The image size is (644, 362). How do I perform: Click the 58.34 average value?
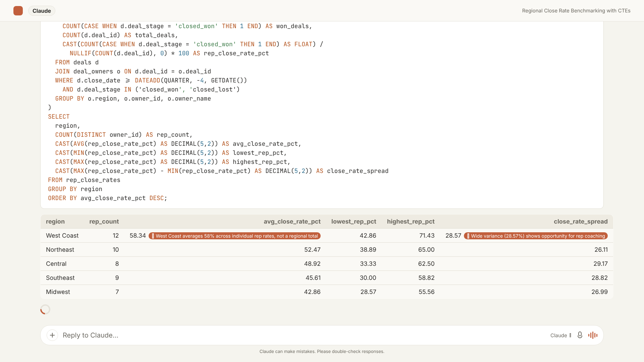(x=138, y=236)
